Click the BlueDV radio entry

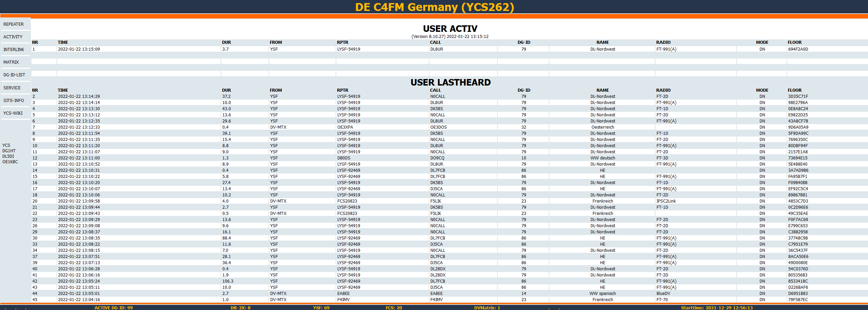[x=663, y=294]
